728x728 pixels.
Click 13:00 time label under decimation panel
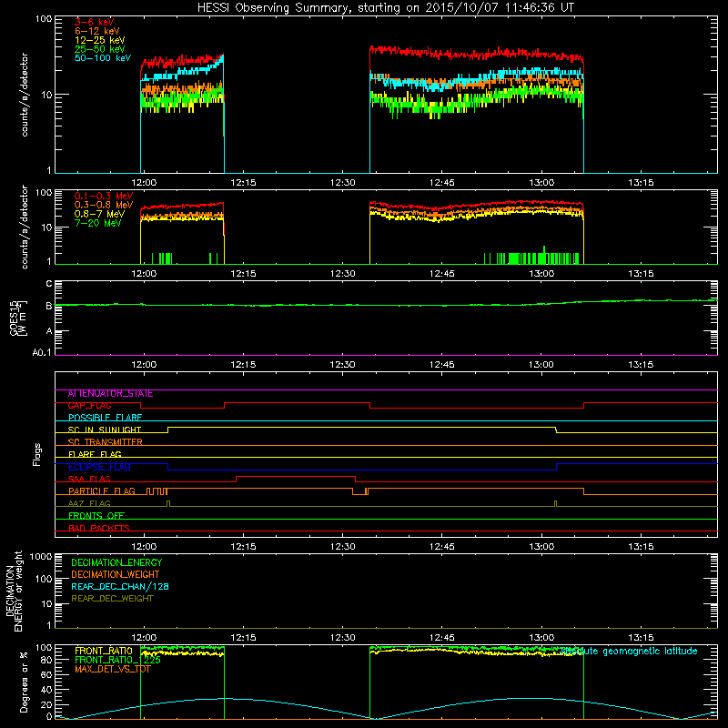point(541,638)
